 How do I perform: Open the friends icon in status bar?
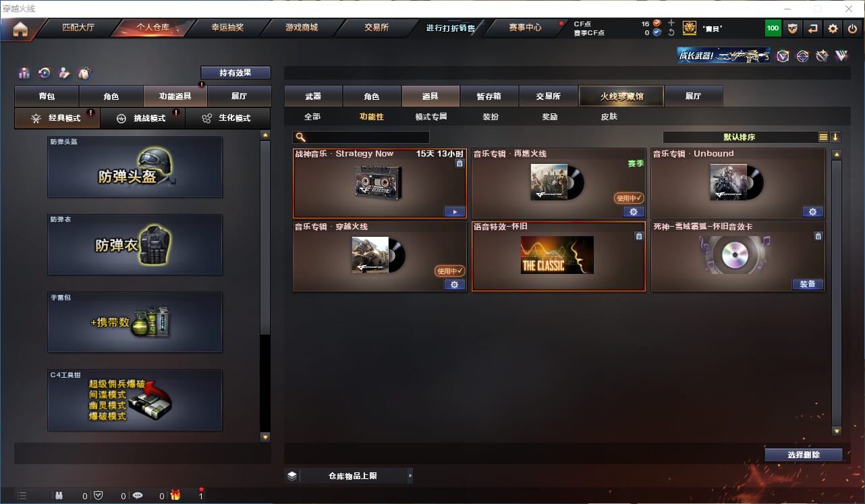(59, 496)
